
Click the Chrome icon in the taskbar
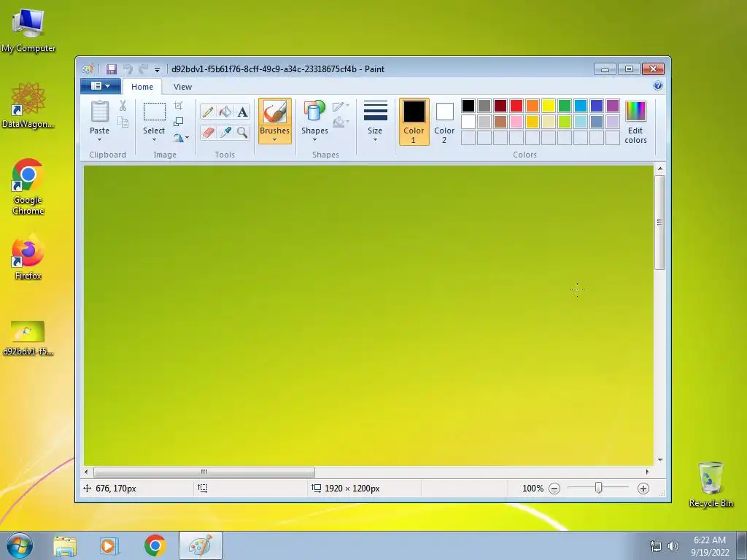click(155, 545)
